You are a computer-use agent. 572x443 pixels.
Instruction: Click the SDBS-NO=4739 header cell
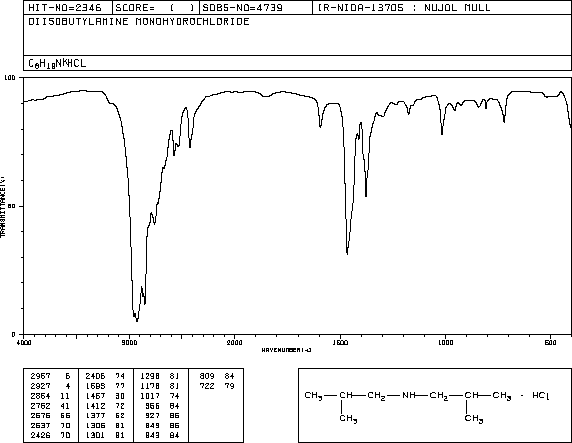256,8
